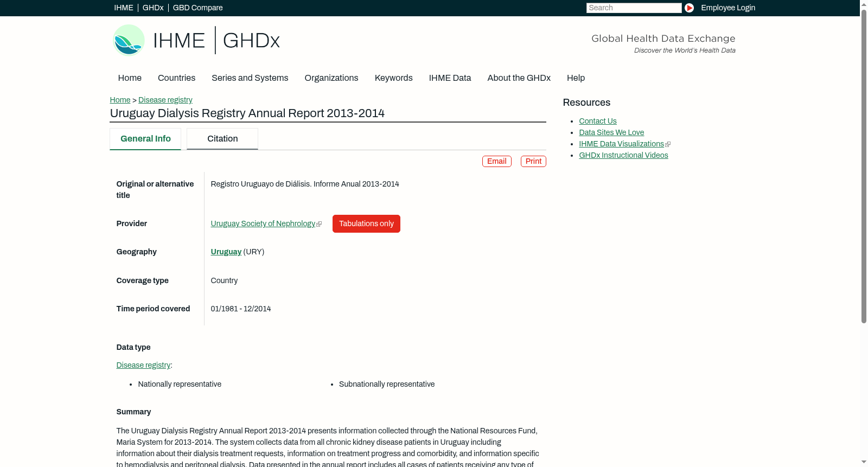Screen dimensions: 868x467
Task: Open the Organizations menu item
Action: coord(331,78)
